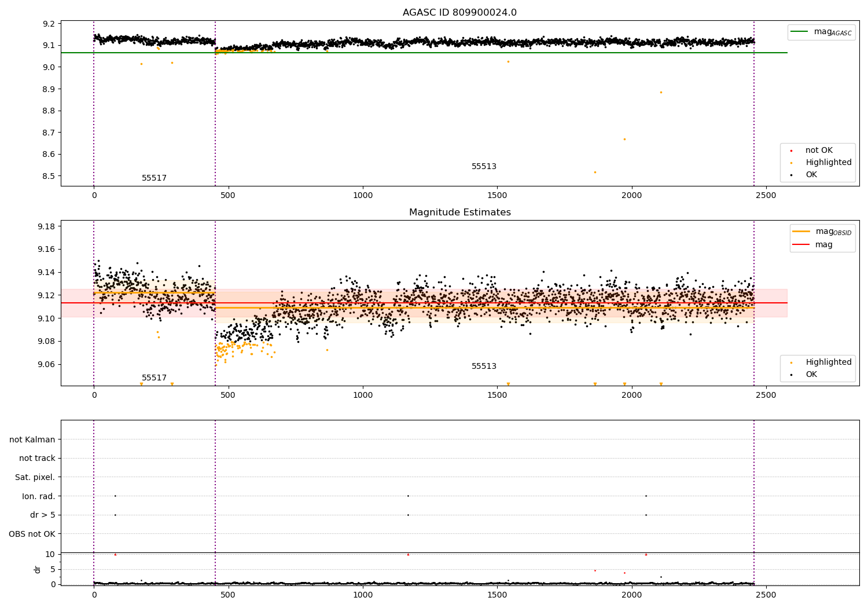
Task: Click the '9.14' tick label on middle plot
Action: coord(47,272)
